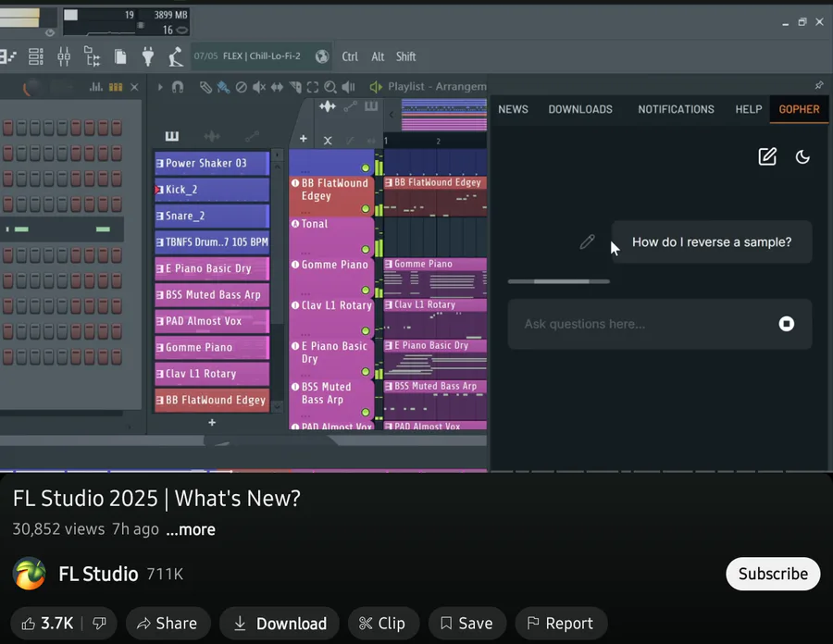The height and width of the screenshot is (644, 833).
Task: Click the Swing knob in Channel Rack
Action: click(x=31, y=87)
